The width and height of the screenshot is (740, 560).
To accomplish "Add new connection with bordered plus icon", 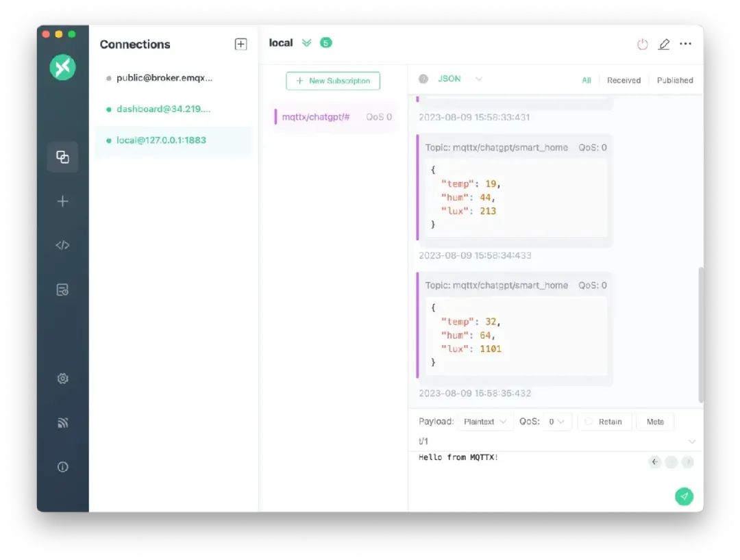I will click(241, 44).
